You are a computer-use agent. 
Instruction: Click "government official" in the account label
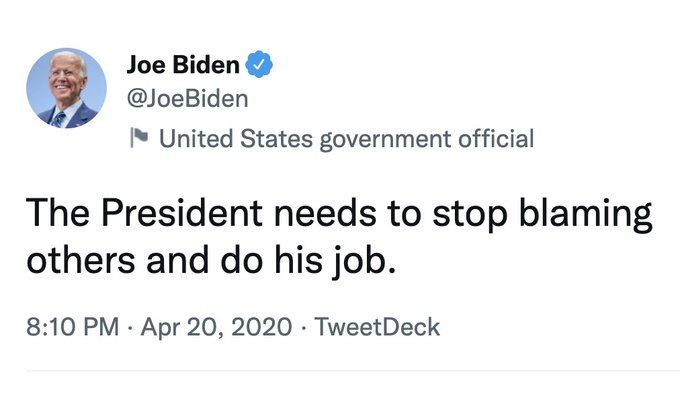click(428, 138)
